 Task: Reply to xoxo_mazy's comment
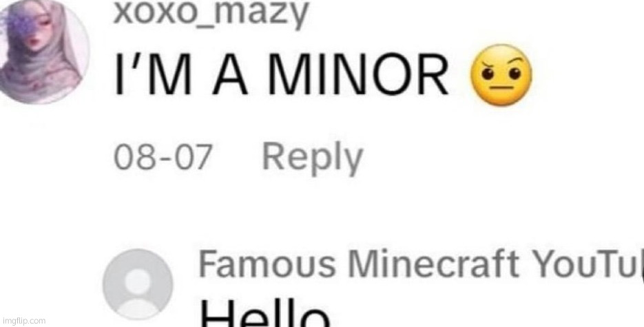point(313,158)
